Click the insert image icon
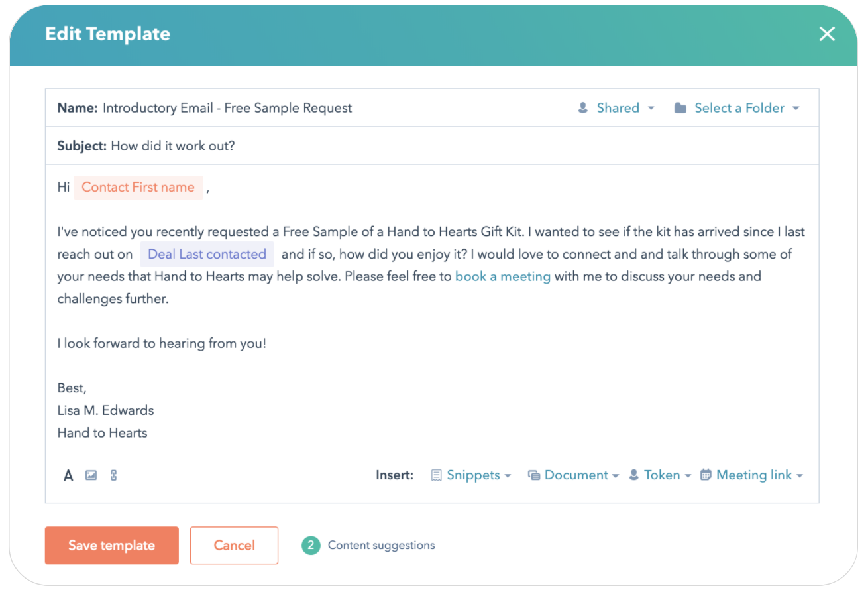The height and width of the screenshot is (594, 868). [x=91, y=475]
